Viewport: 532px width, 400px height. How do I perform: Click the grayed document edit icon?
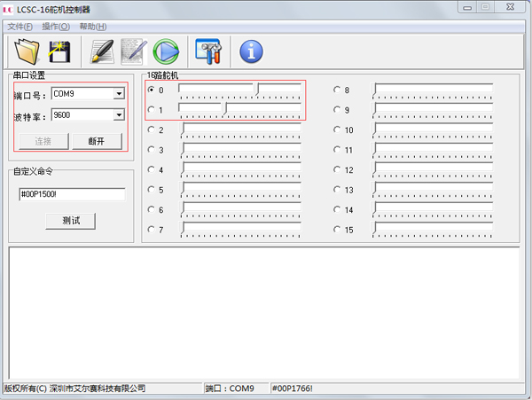click(134, 51)
